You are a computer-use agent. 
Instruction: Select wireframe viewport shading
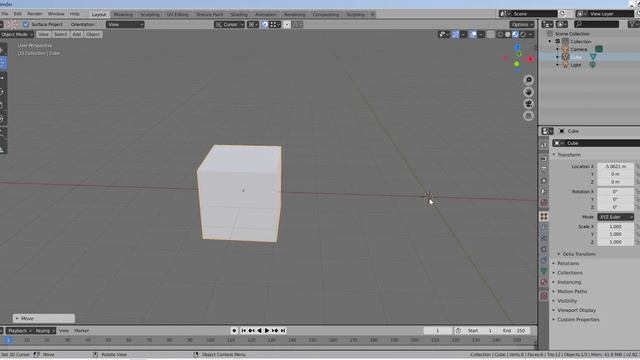click(500, 35)
